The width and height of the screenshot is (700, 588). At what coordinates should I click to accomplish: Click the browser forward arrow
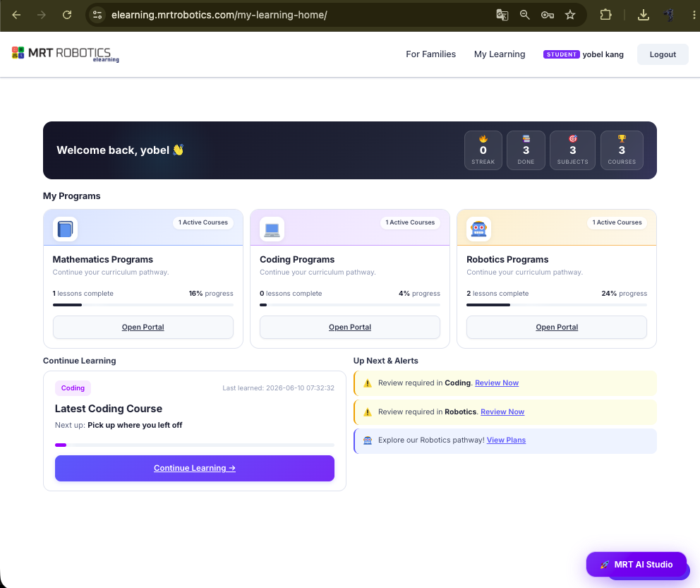point(42,15)
